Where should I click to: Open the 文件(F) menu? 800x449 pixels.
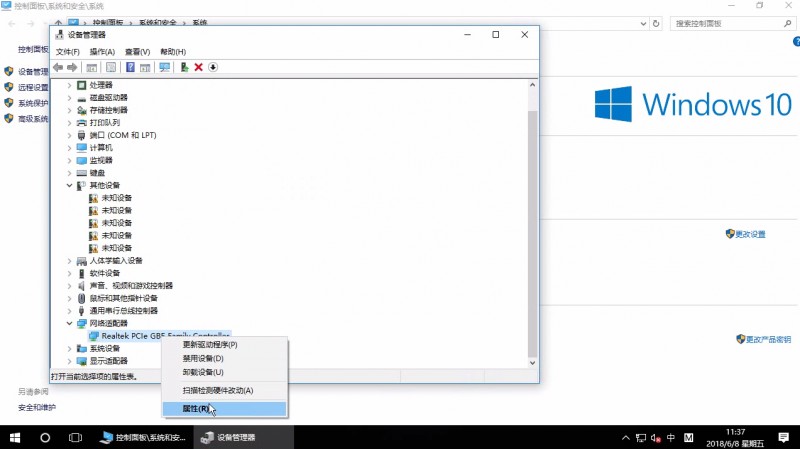[x=67, y=52]
